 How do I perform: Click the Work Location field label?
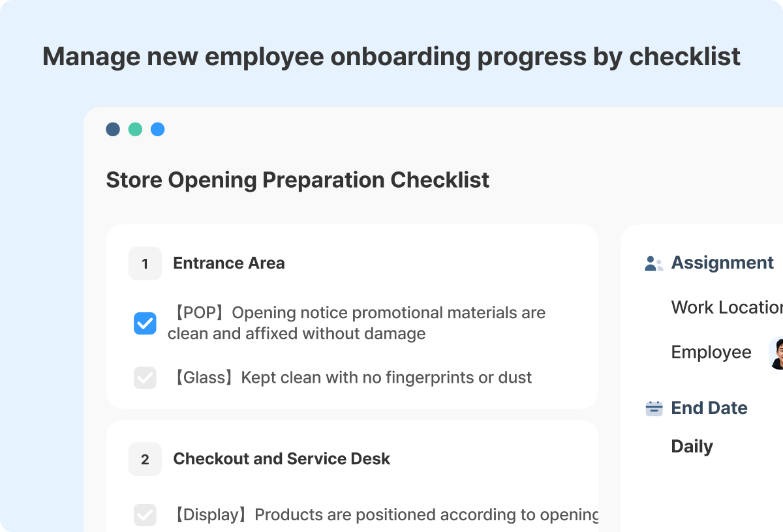click(x=727, y=307)
